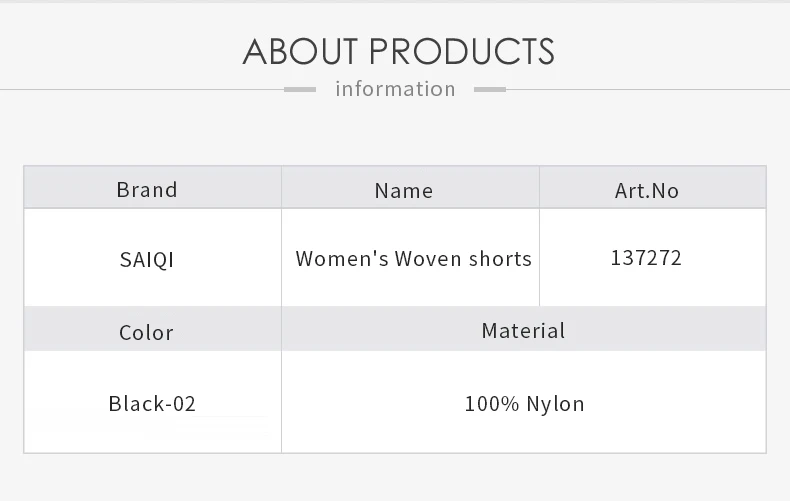Select the information subtitle text
This screenshot has width=790, height=501.
tap(395, 89)
